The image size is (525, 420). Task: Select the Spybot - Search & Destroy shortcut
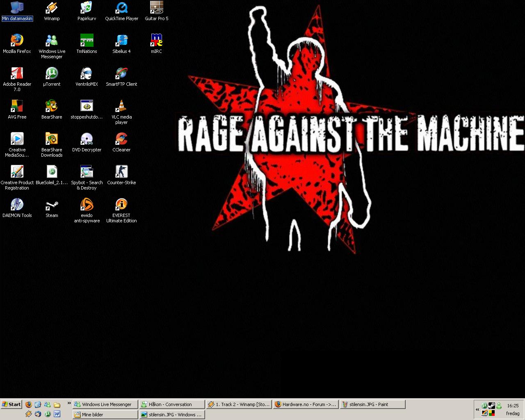point(87,178)
